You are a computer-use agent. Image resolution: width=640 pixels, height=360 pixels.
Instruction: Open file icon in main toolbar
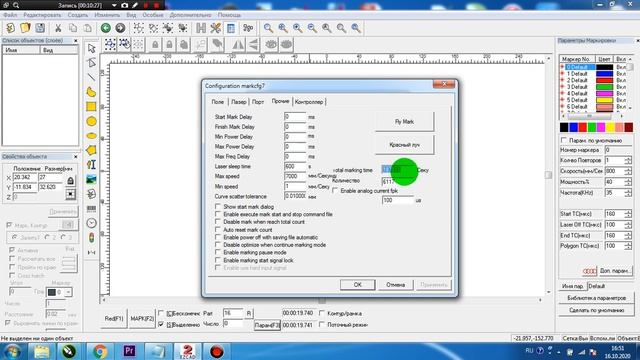coord(25,28)
